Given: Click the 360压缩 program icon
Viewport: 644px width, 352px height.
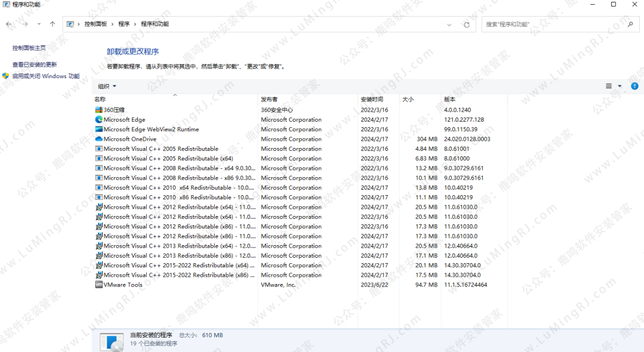Looking at the screenshot, I should 99,110.
